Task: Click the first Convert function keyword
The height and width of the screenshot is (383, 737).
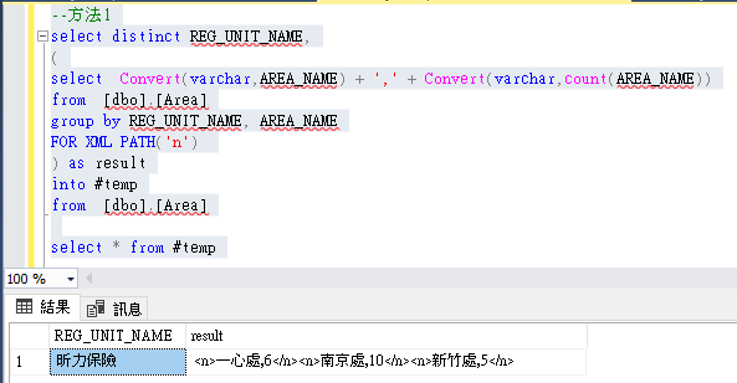Action: tap(150, 78)
